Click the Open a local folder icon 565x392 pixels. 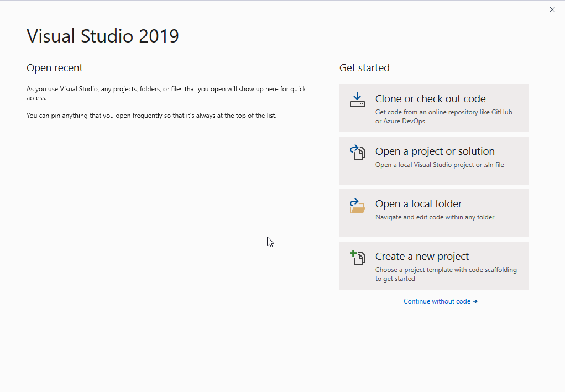tap(358, 205)
